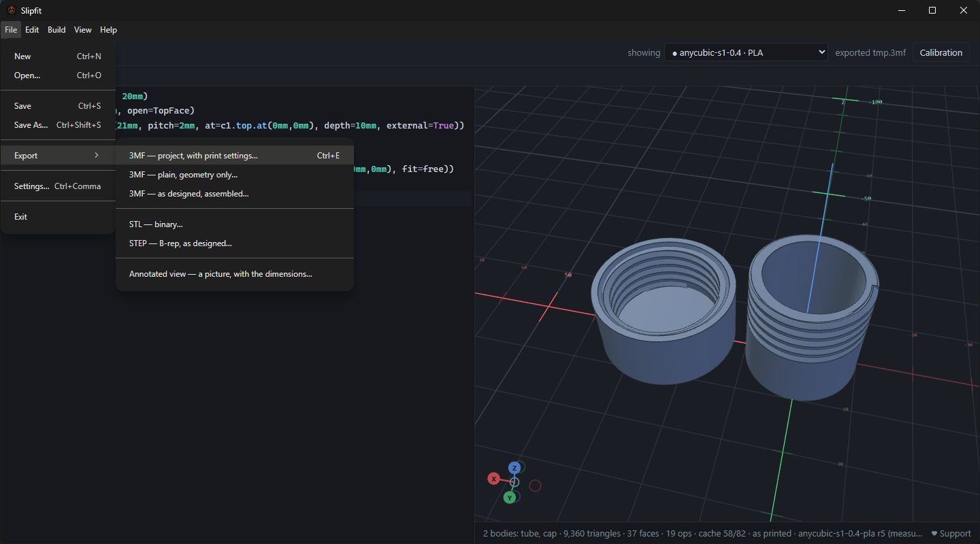The height and width of the screenshot is (544, 980).
Task: Click '2 bodies: tube, cap' in status bar
Action: [520, 534]
